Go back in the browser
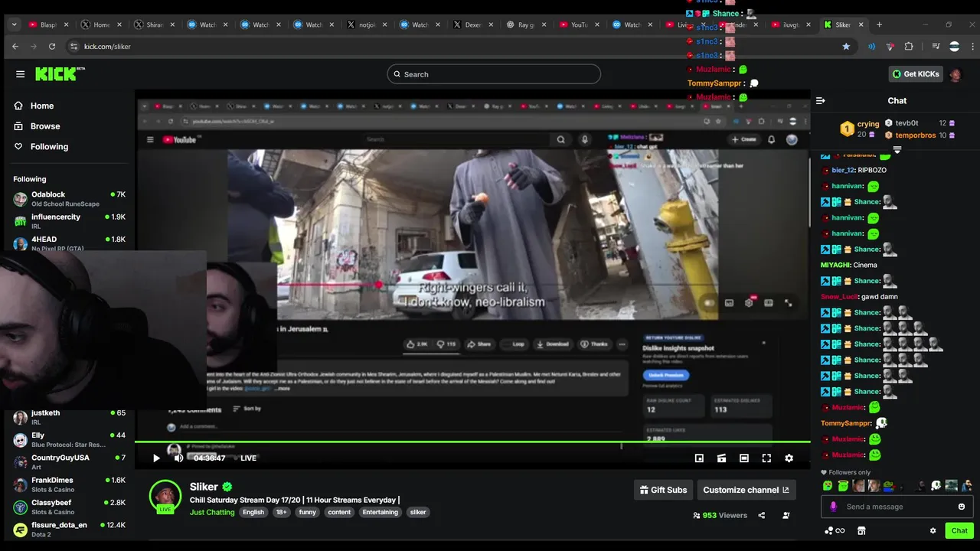The height and width of the screenshot is (551, 980). (x=15, y=46)
